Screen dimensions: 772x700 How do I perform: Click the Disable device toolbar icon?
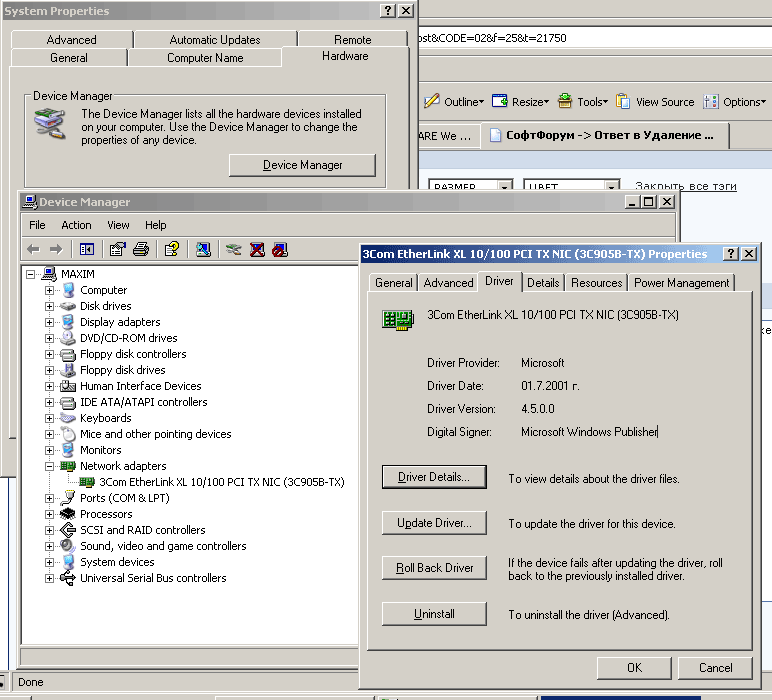click(280, 250)
